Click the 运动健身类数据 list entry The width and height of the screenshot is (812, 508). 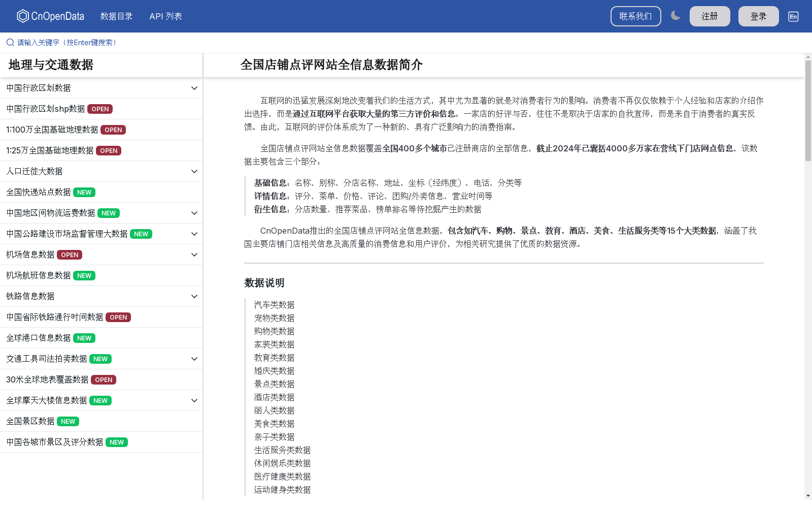pos(283,490)
